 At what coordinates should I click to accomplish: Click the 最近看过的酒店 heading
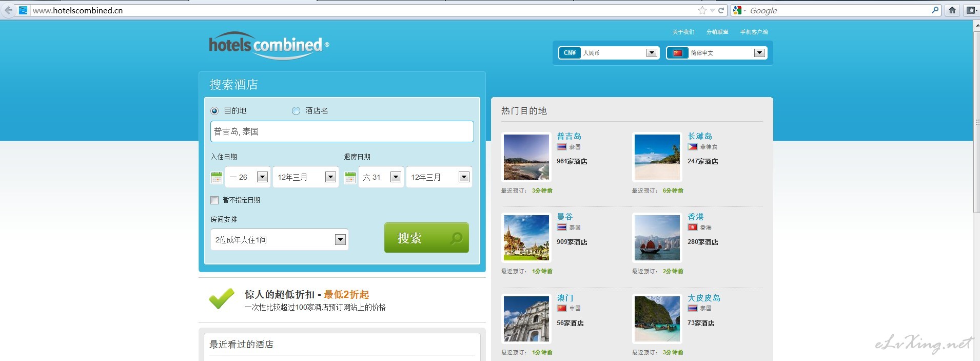tap(241, 344)
